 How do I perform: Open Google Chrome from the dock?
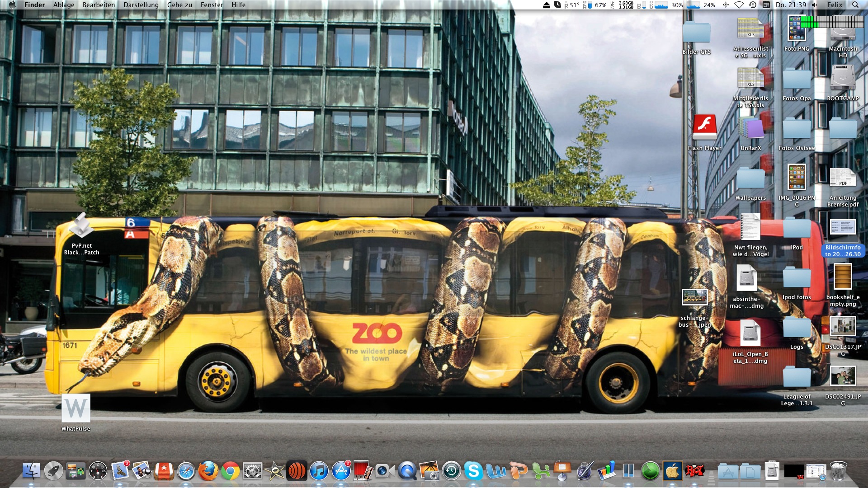[231, 471]
